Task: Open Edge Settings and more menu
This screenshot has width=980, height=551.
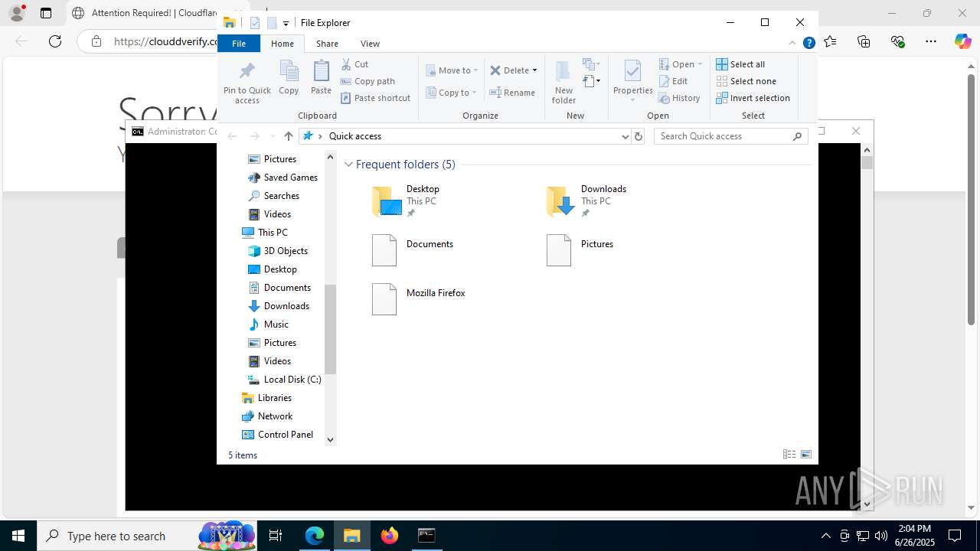Action: (931, 41)
